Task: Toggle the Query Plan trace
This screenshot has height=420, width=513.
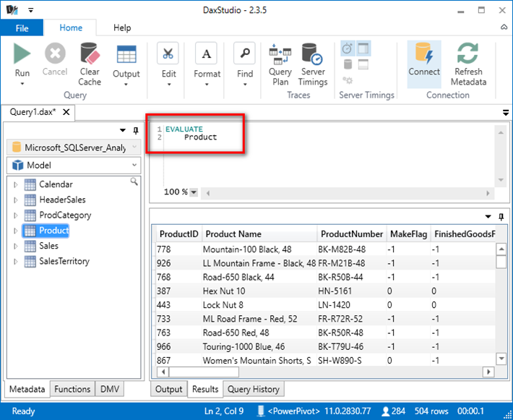Action: [280, 64]
